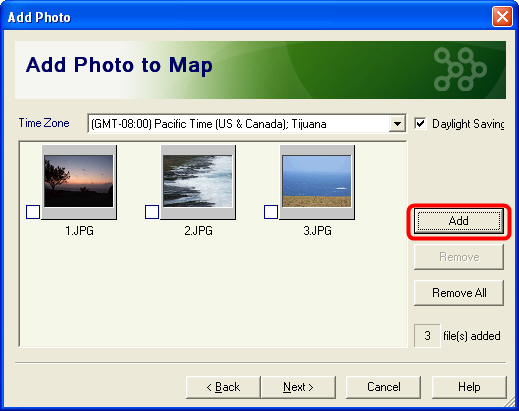Check the box beside 1.JPG
The width and height of the screenshot is (519, 411).
pyautogui.click(x=33, y=212)
